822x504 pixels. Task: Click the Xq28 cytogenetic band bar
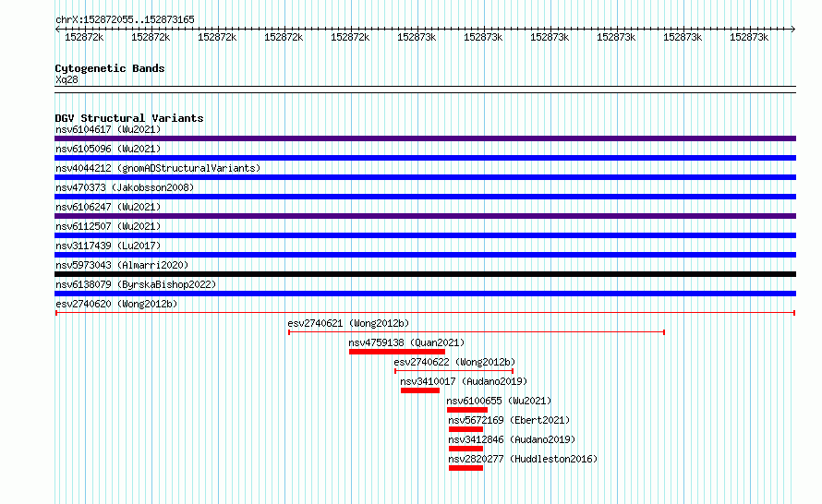tap(425, 90)
